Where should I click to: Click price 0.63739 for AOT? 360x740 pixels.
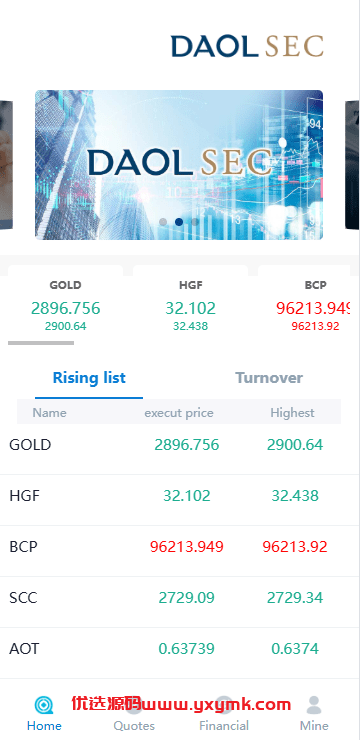pos(187,648)
